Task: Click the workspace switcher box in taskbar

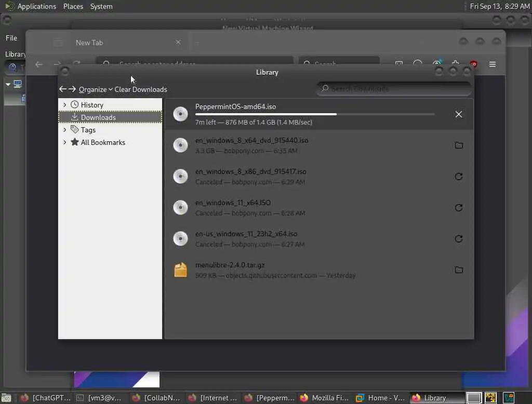Action: tap(473, 398)
